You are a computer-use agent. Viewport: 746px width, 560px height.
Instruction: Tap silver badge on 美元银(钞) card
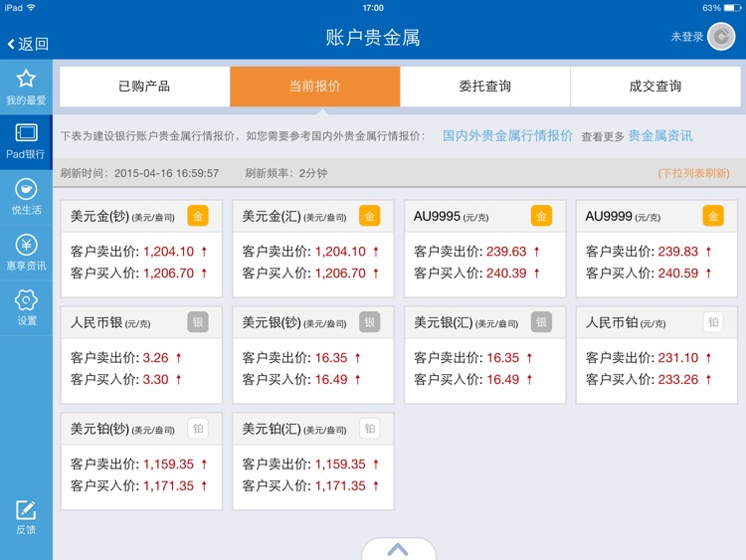[x=370, y=322]
